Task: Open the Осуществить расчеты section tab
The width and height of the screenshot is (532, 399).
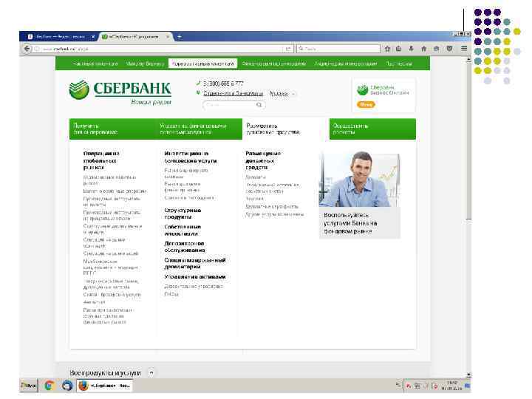Action: pyautogui.click(x=372, y=129)
